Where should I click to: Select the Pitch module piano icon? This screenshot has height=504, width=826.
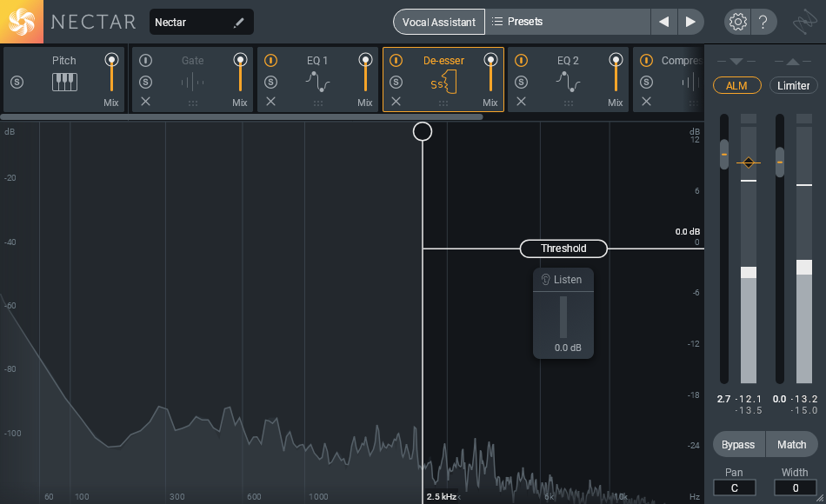coord(64,83)
